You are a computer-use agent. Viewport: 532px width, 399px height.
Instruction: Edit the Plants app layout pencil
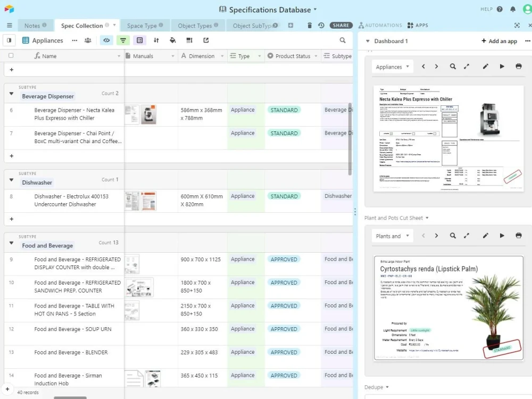pos(486,236)
